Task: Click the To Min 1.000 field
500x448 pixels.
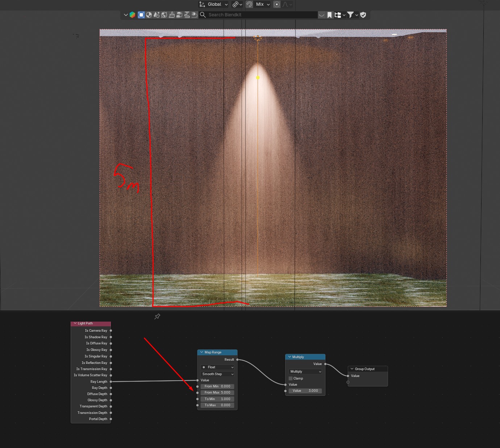Action: pos(217,399)
